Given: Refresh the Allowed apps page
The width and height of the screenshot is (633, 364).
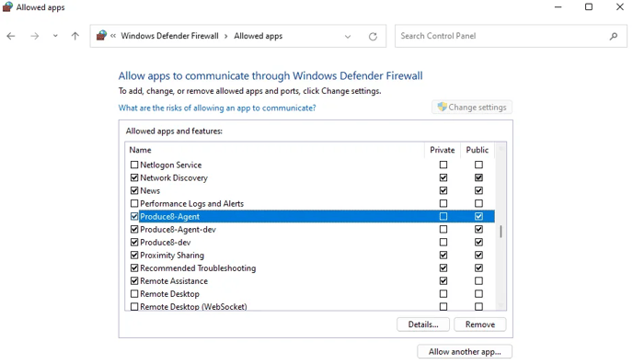Looking at the screenshot, I should click(373, 37).
